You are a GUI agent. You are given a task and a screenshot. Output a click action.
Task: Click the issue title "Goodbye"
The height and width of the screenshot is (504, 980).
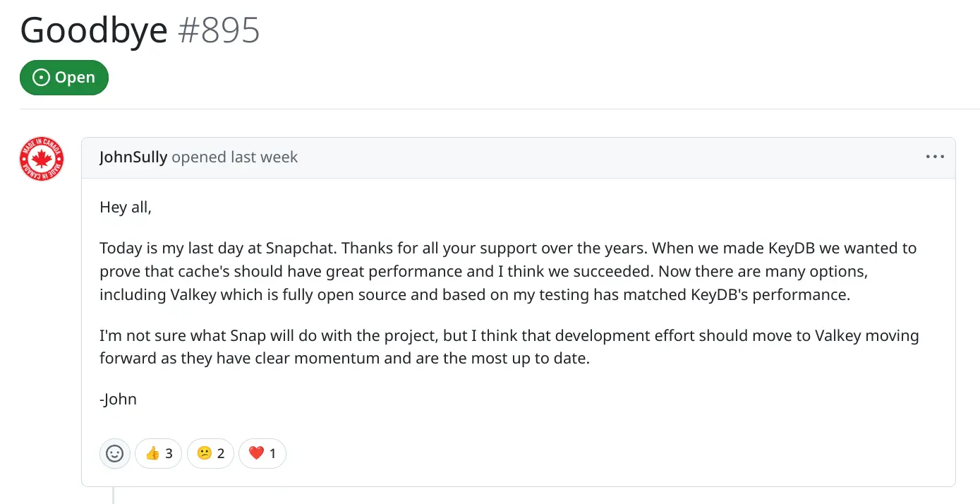pos(94,30)
